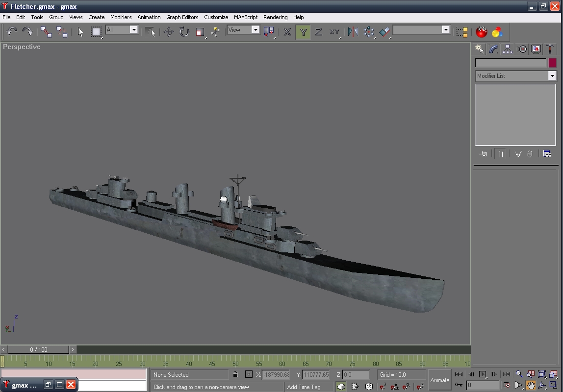Image resolution: width=563 pixels, height=392 pixels.
Task: Click the Use Pivot Point Center icon
Action: (x=269, y=32)
